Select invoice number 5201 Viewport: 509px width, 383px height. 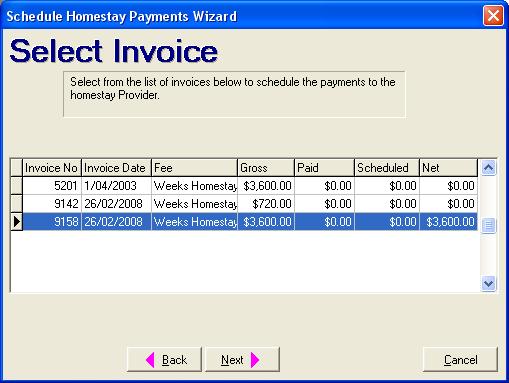[52, 186]
